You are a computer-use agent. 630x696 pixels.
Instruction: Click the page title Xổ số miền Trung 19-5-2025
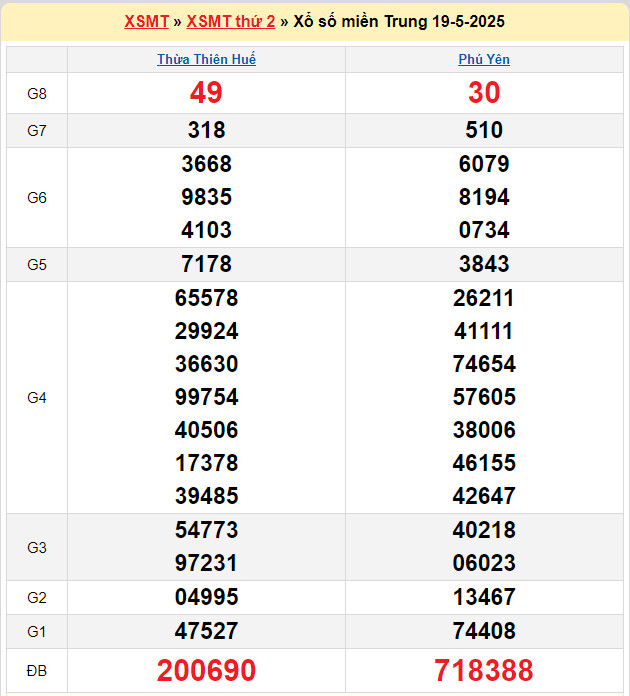point(399,21)
